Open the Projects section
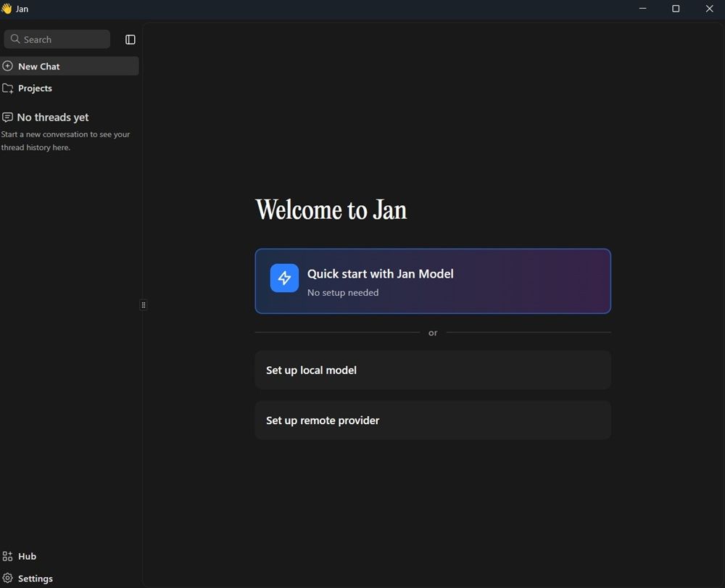Screen dimensions: 725x588 point(35,88)
